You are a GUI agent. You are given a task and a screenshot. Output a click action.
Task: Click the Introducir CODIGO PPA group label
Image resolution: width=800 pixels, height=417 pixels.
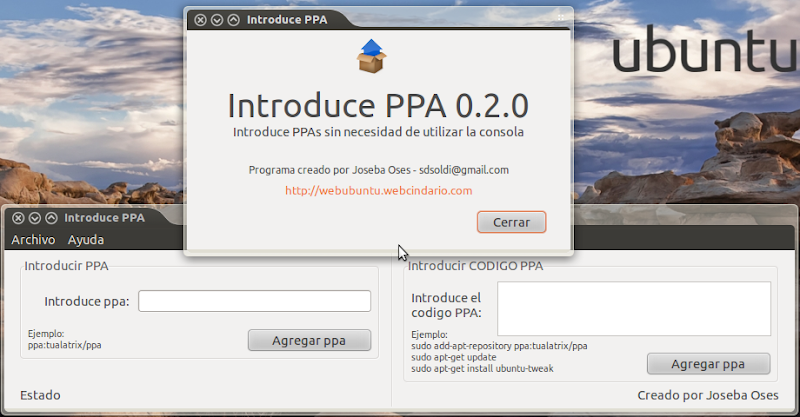(x=475, y=266)
